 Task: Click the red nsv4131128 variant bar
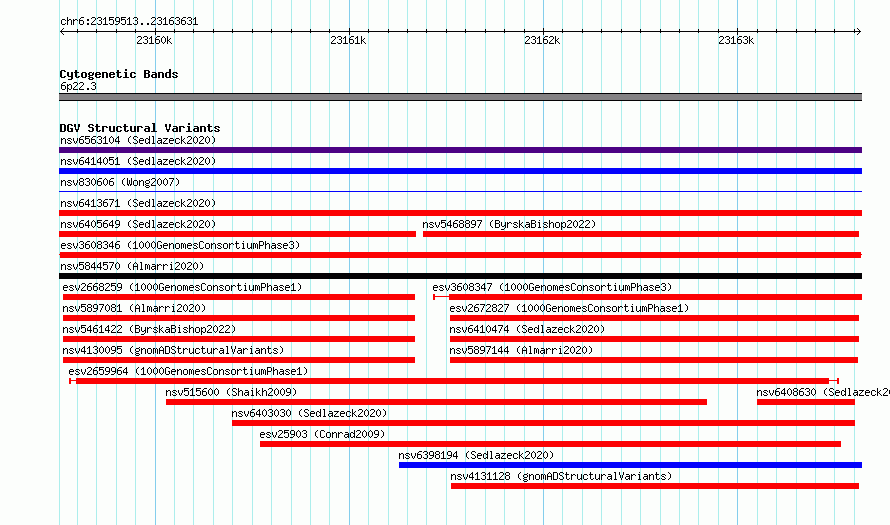[x=655, y=486]
